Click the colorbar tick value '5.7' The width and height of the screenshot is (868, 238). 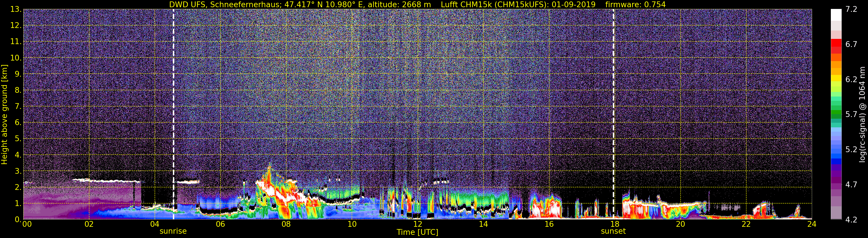[851, 115]
